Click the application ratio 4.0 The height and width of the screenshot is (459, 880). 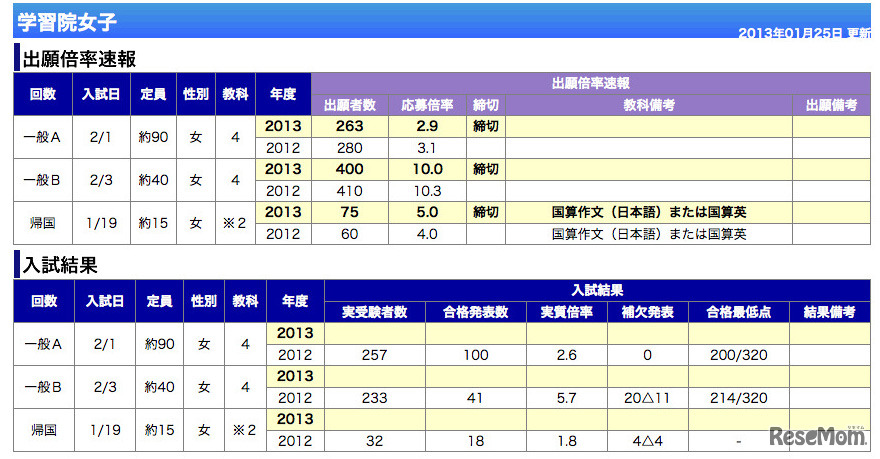(x=427, y=234)
